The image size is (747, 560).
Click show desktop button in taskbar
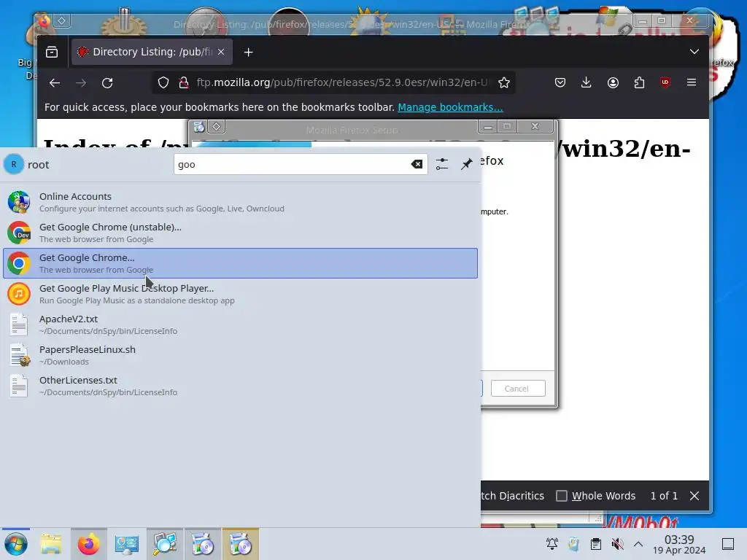pos(728,544)
